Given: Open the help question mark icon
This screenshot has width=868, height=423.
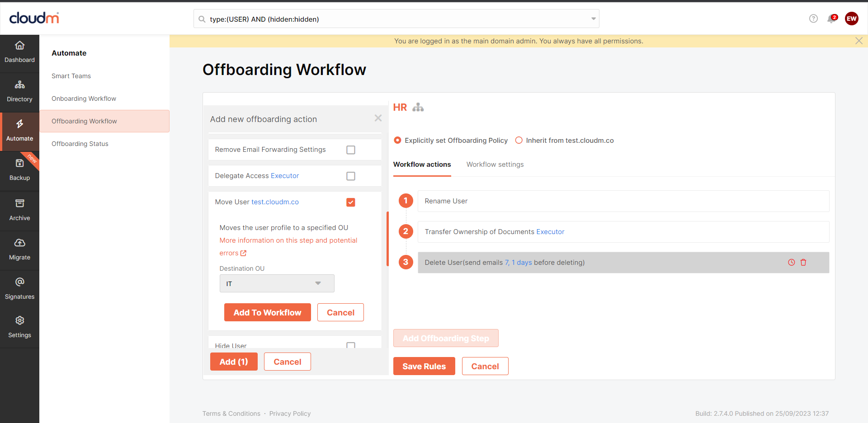Looking at the screenshot, I should click(813, 19).
